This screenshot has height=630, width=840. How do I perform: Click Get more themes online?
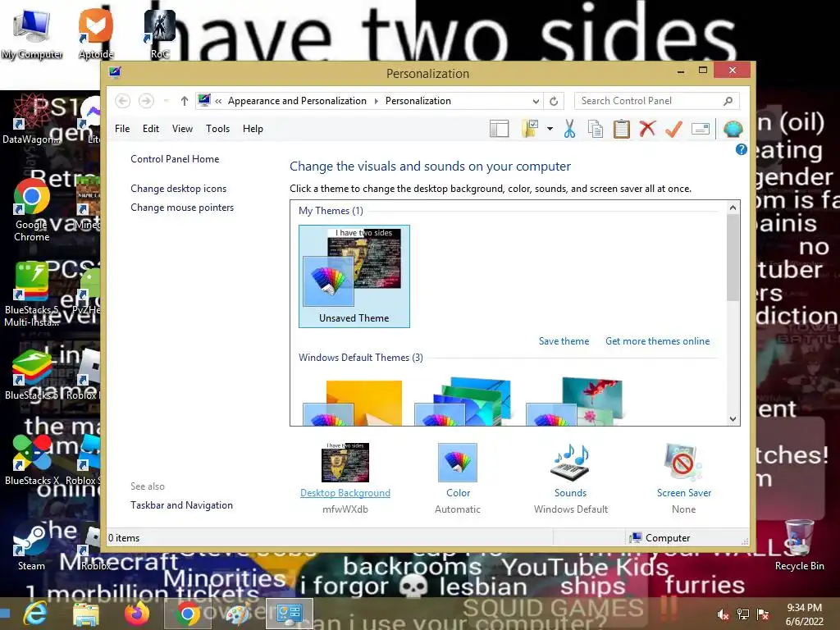pos(657,341)
